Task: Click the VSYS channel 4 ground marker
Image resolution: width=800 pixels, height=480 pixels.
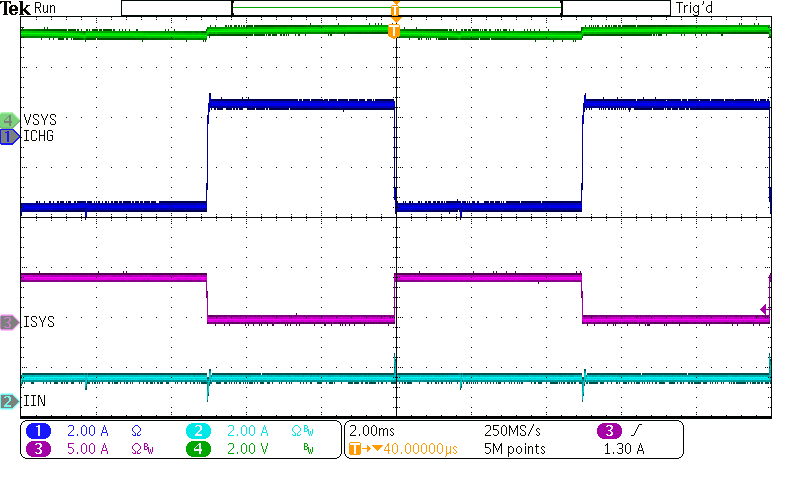Action: [x=9, y=120]
